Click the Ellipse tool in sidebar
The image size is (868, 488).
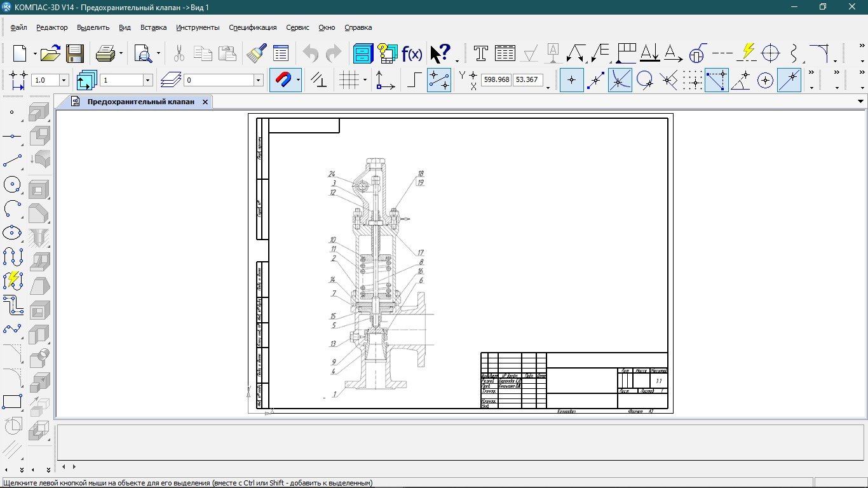12,233
